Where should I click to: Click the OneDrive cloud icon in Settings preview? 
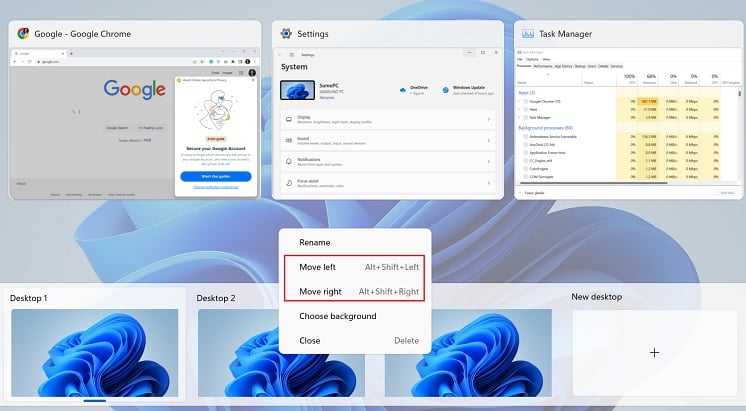point(402,90)
